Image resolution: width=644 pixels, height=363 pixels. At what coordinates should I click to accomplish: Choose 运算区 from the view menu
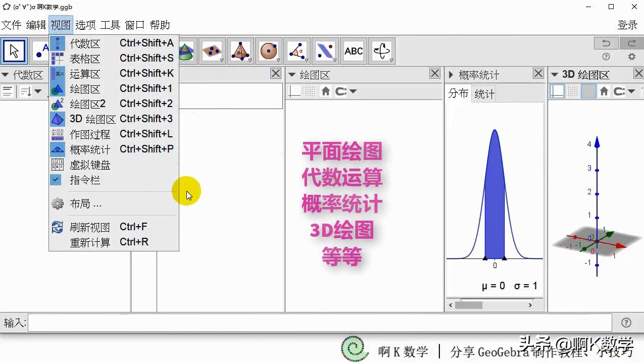(x=114, y=74)
